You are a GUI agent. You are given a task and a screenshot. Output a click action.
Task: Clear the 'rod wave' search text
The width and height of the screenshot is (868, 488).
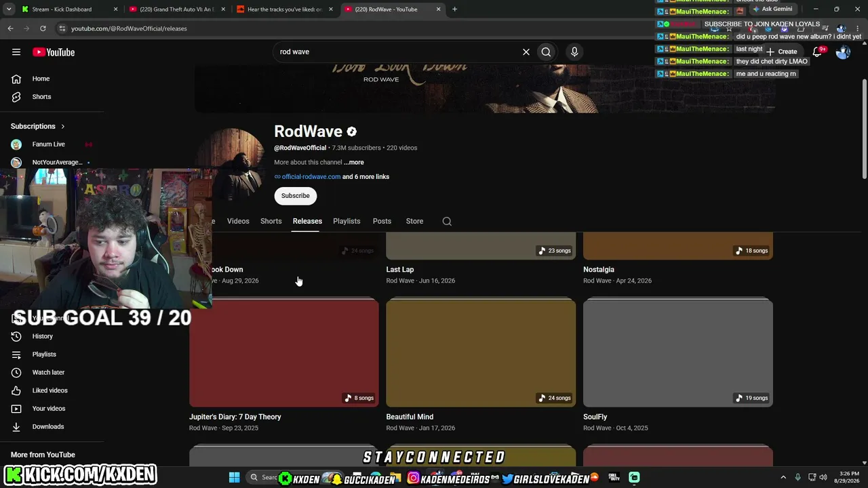click(x=526, y=52)
